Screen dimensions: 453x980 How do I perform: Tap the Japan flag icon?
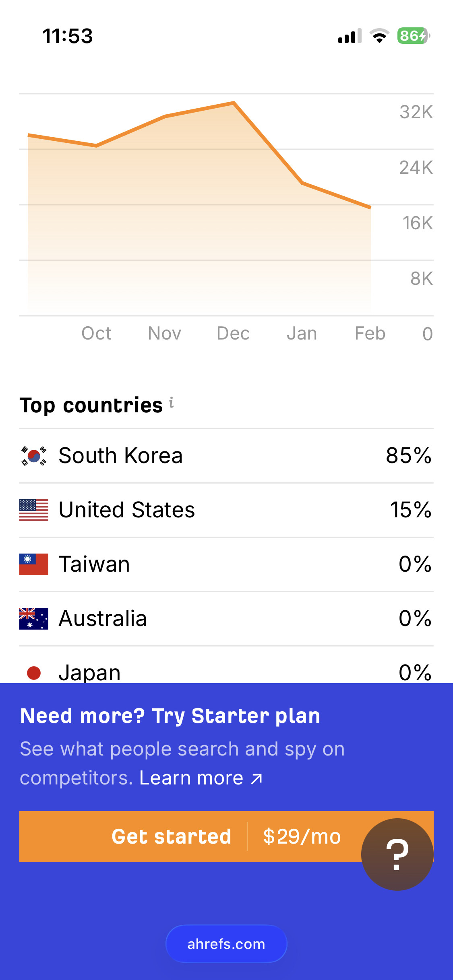point(34,673)
